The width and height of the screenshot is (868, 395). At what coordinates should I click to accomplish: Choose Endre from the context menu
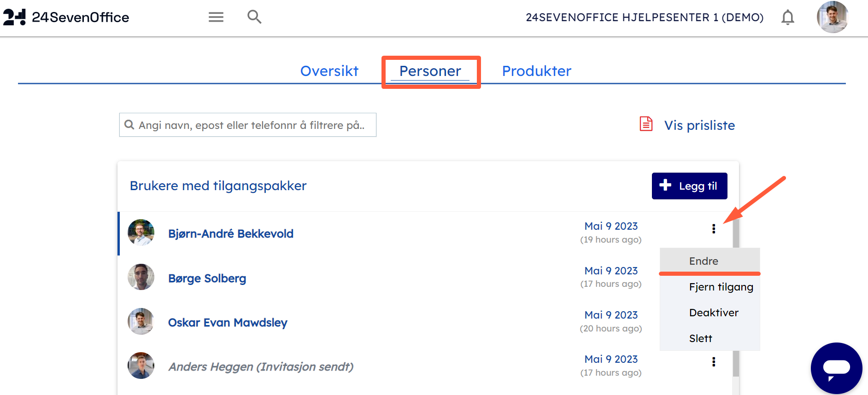(704, 261)
